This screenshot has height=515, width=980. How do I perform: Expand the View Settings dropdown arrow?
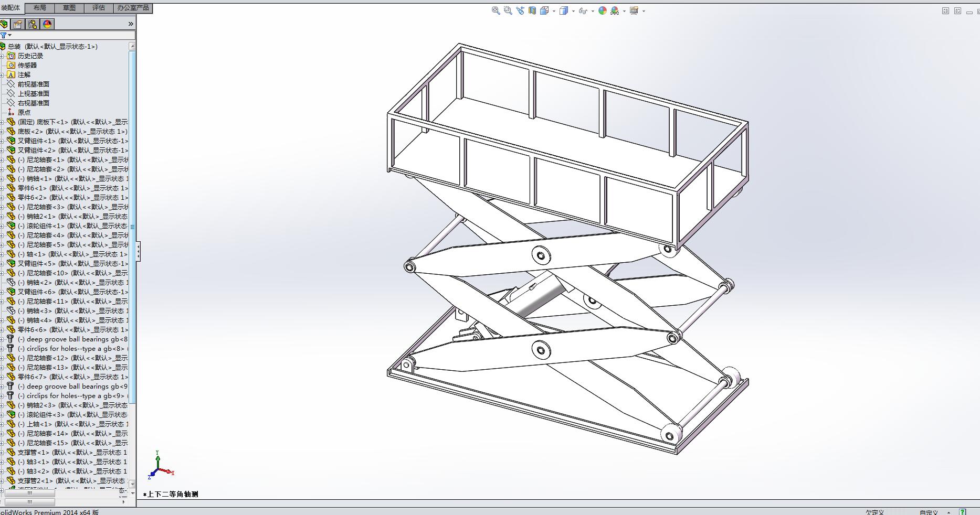tap(644, 11)
